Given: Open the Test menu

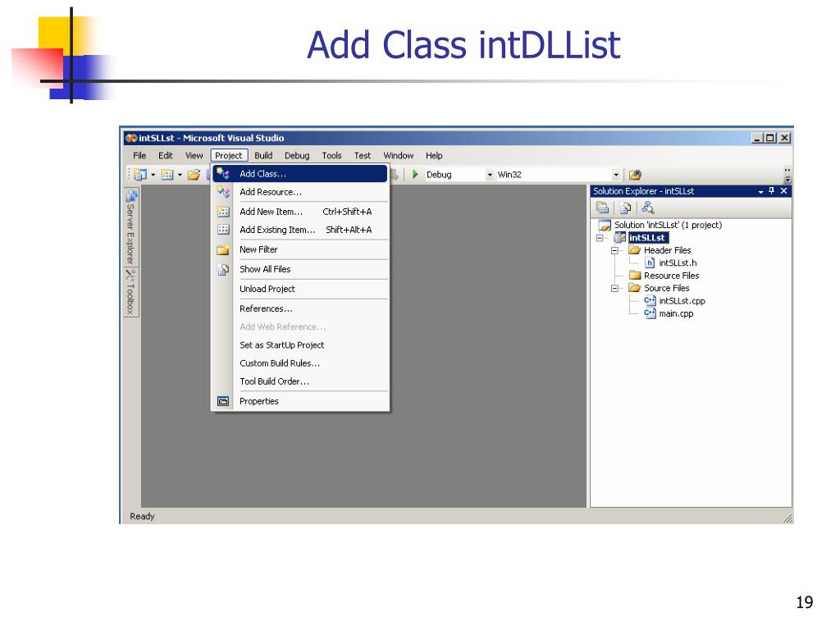Looking at the screenshot, I should [362, 155].
